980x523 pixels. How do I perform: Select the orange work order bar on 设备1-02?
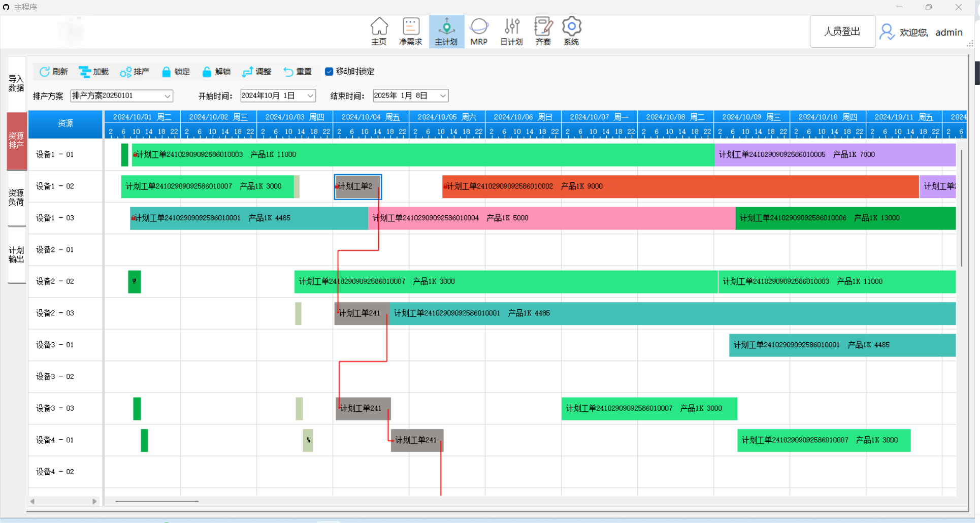(x=680, y=186)
